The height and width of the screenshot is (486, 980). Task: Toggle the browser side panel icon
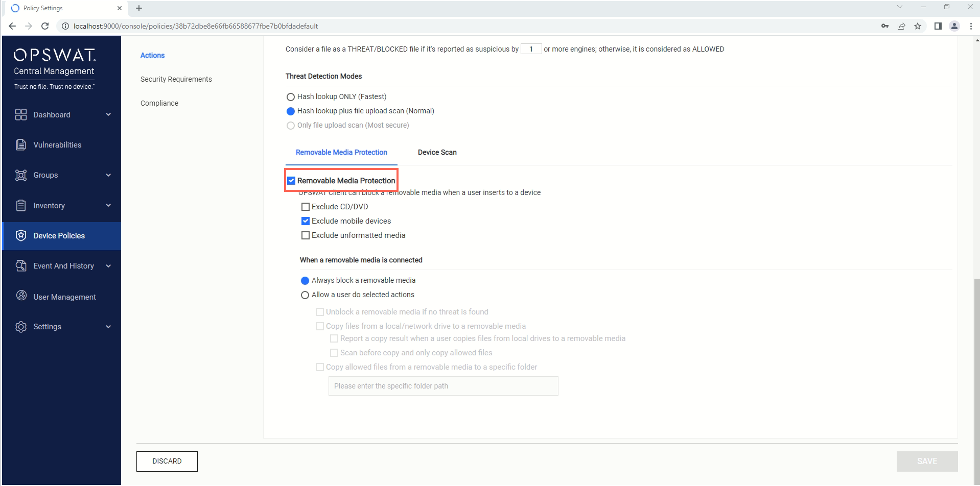click(938, 26)
